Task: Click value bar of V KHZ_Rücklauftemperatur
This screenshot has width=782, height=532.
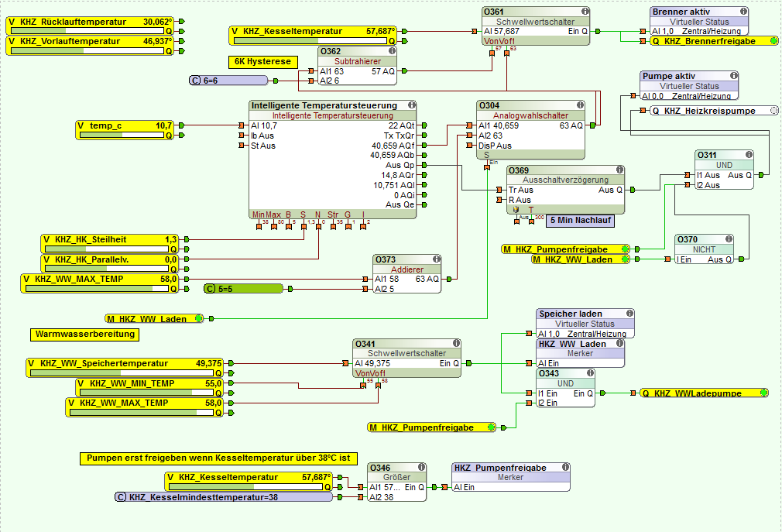Action: pyautogui.click(x=87, y=31)
